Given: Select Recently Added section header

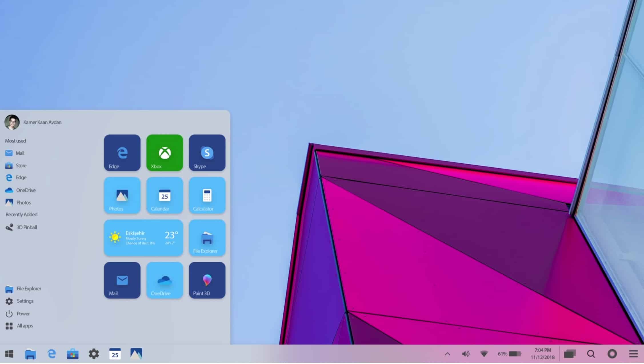Looking at the screenshot, I should (21, 214).
